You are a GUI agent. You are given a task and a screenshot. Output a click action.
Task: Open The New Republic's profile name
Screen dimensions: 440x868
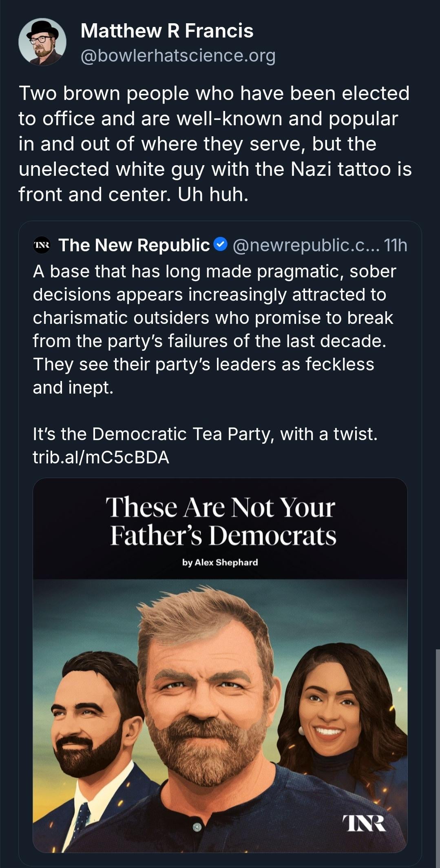(x=134, y=245)
